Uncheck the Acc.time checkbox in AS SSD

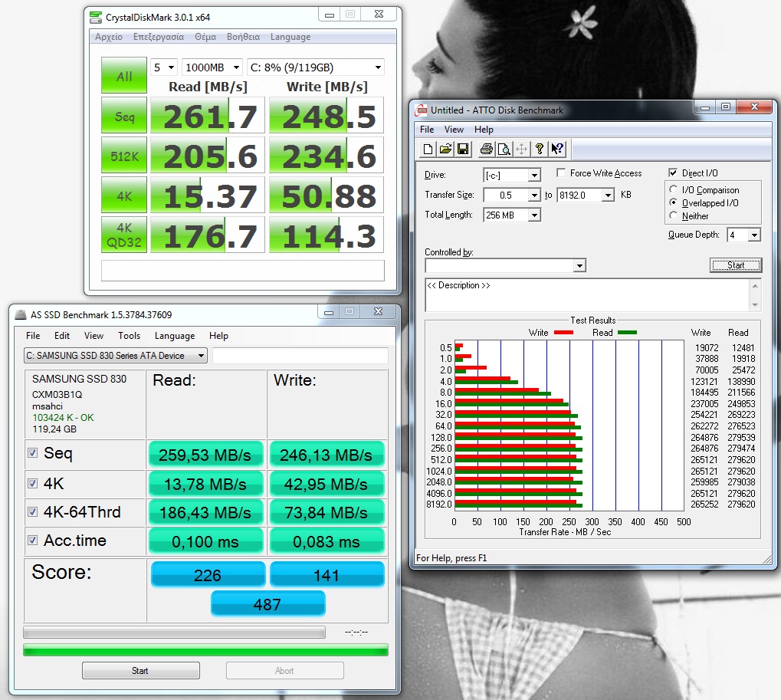click(x=33, y=540)
